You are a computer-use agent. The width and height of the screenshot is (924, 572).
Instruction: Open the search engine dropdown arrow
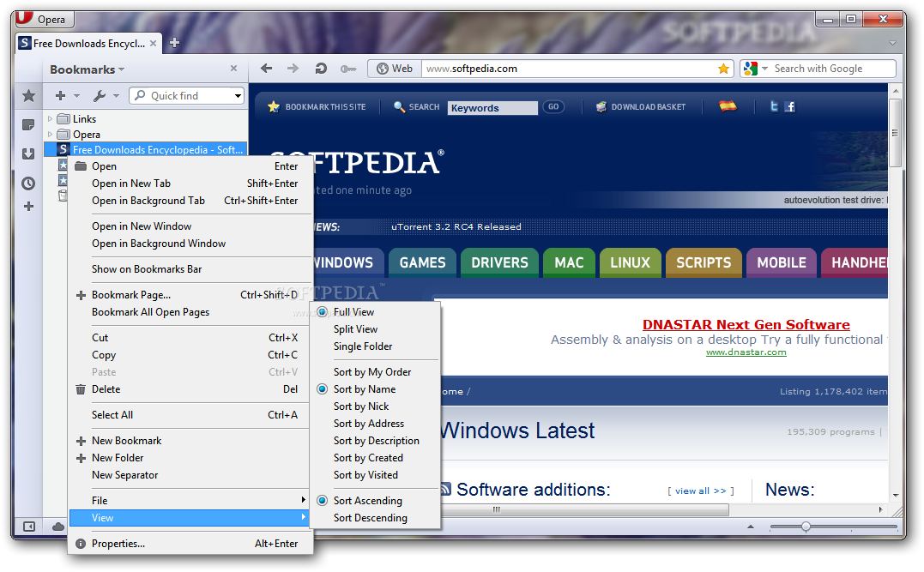[764, 69]
